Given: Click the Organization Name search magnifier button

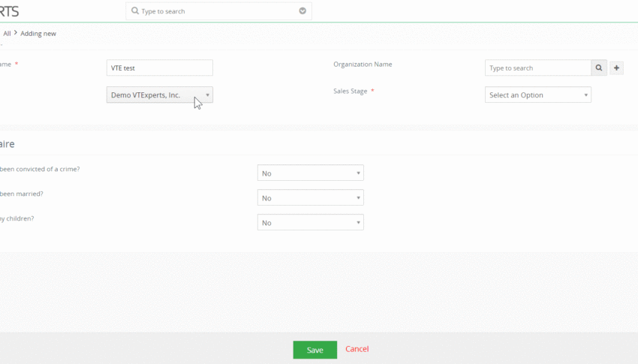Looking at the screenshot, I should coord(599,68).
